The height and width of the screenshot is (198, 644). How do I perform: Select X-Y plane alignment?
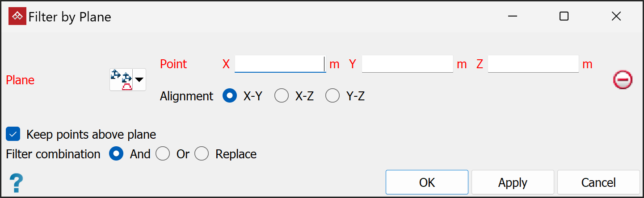[x=230, y=96]
